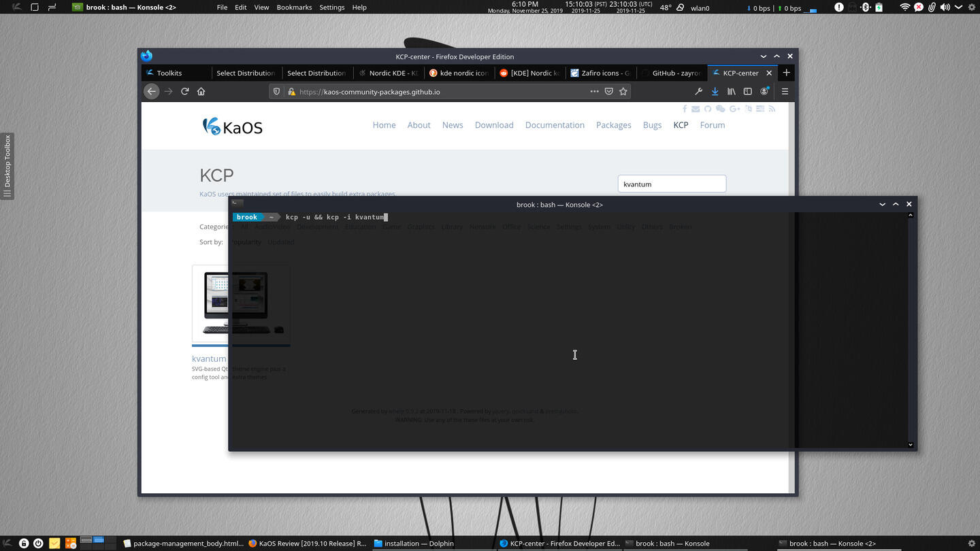Screen dimensions: 980x551
Task: Show Firefox library
Action: coord(732,91)
